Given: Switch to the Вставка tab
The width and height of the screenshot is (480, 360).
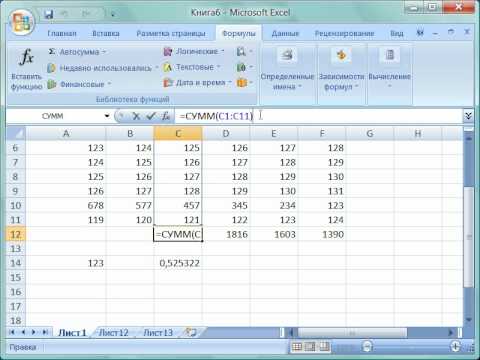Looking at the screenshot, I should (106, 34).
